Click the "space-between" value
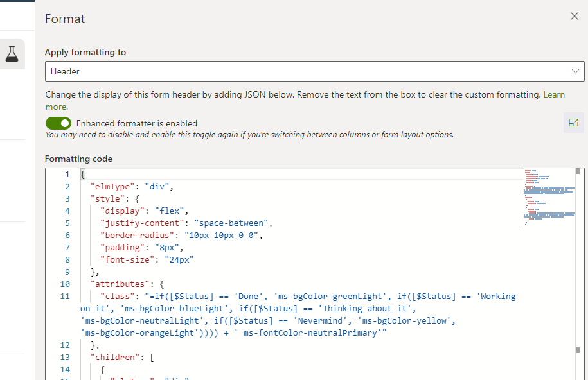The height and width of the screenshot is (380, 588). coord(231,223)
